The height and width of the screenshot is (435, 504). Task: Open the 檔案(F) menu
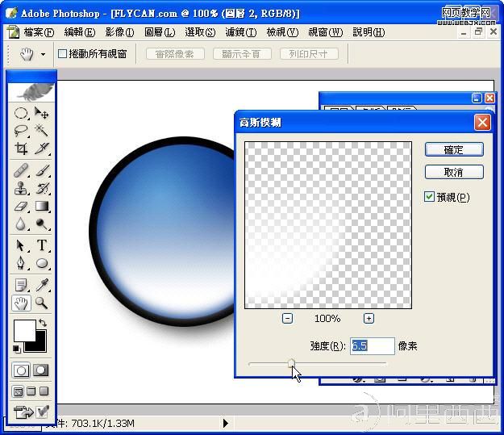pos(39,32)
